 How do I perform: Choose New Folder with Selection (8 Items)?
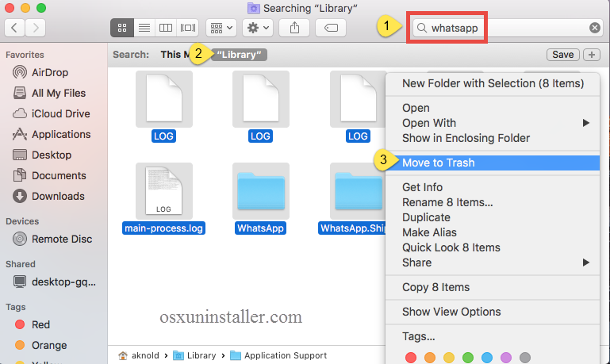click(x=493, y=83)
